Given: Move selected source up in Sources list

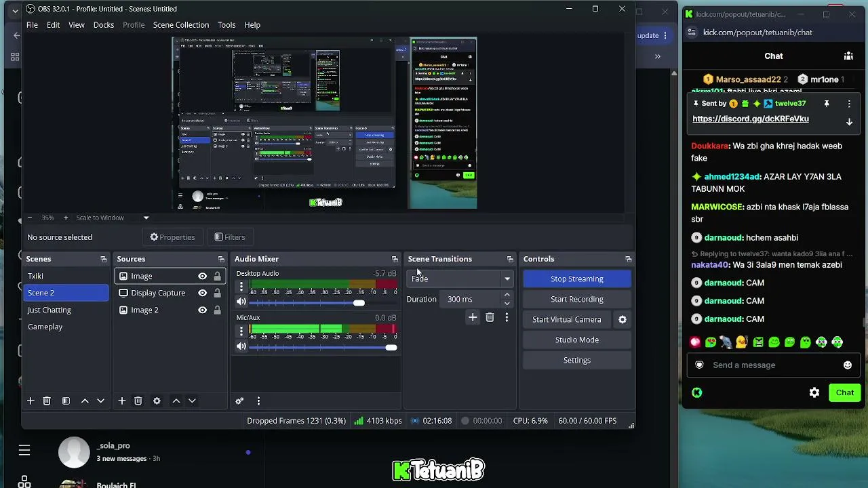Looking at the screenshot, I should (176, 401).
